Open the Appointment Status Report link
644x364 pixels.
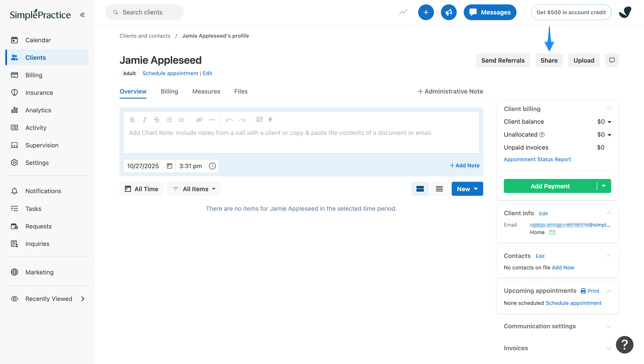coord(537,159)
